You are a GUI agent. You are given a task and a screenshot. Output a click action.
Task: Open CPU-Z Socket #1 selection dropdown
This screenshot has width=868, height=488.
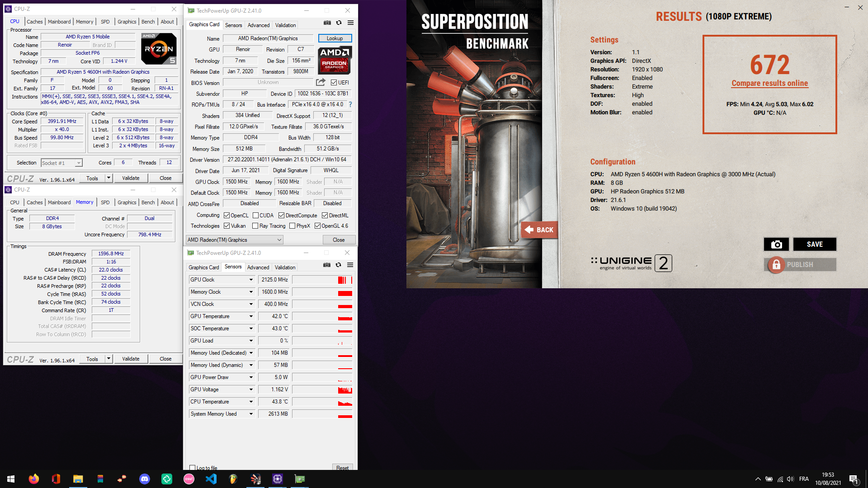(61, 163)
